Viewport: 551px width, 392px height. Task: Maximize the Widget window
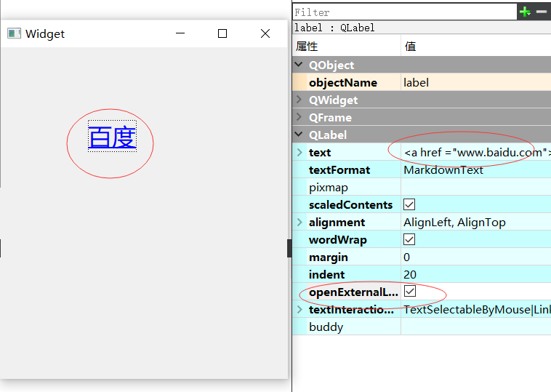click(222, 33)
